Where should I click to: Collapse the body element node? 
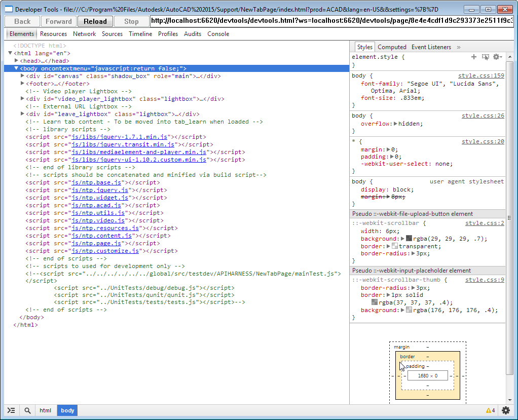[x=16, y=68]
